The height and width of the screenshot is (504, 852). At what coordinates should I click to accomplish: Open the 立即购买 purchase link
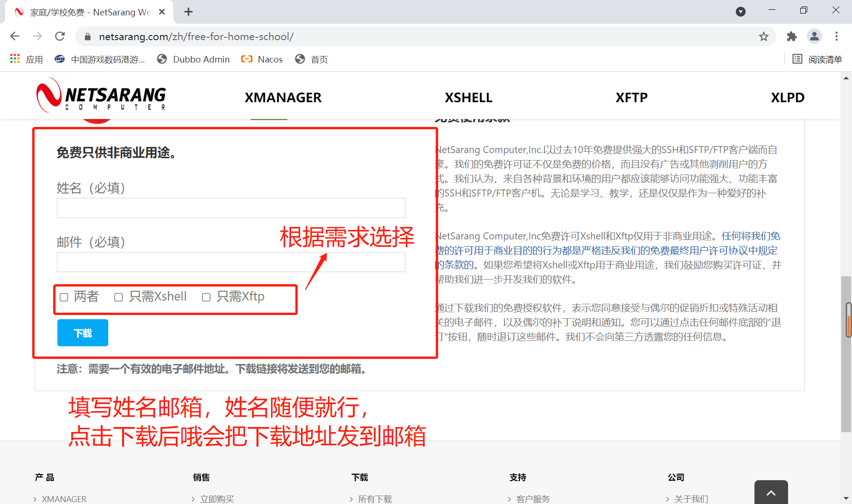point(216,498)
